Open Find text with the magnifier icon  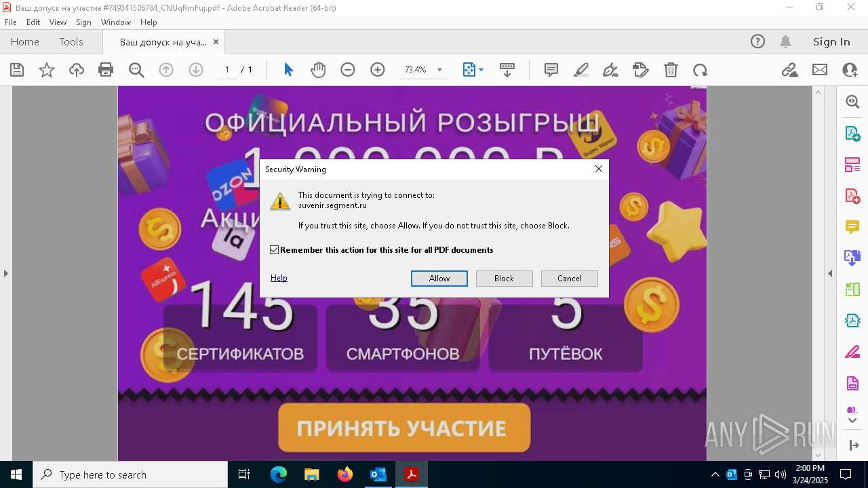point(136,70)
